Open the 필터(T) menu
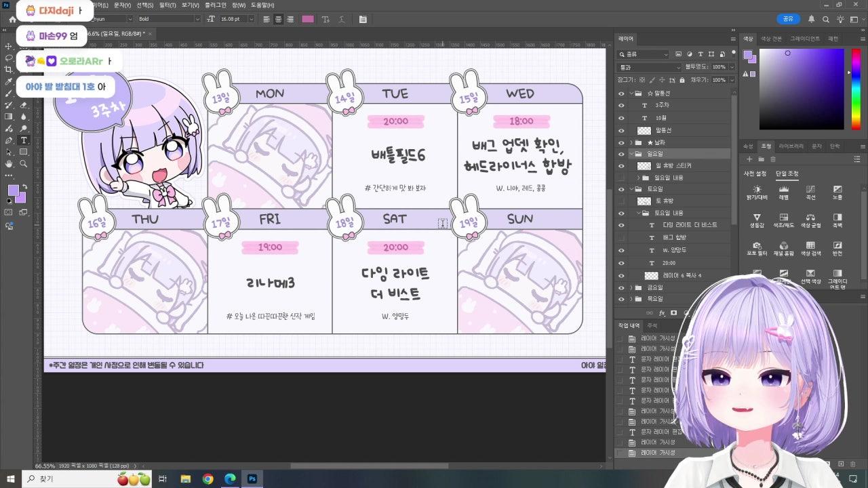The image size is (868, 488). tap(167, 5)
